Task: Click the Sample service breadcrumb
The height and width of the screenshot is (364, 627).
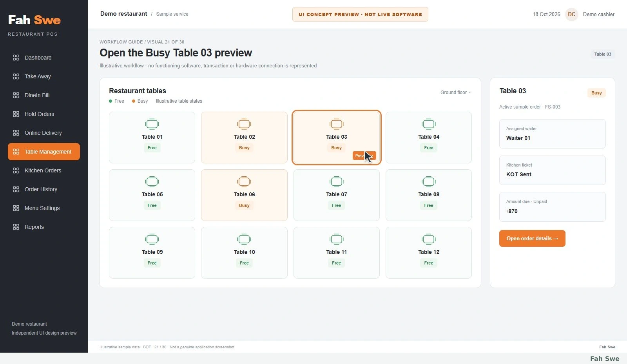Action: click(172, 14)
